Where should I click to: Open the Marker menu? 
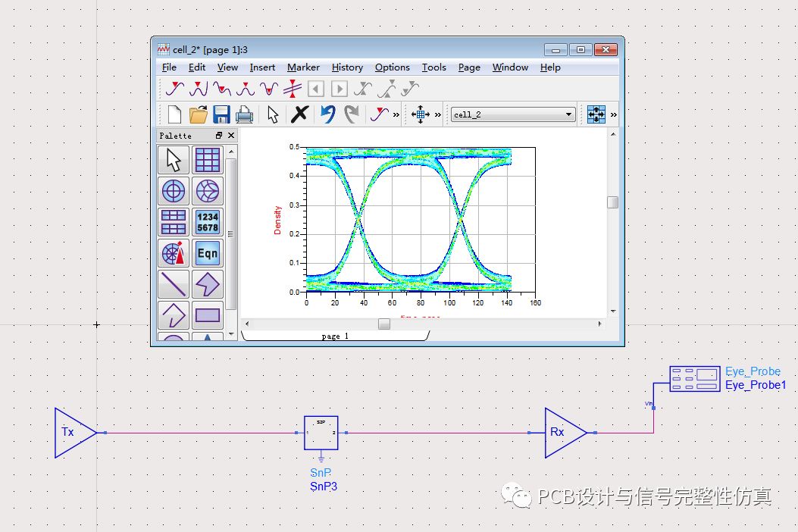point(303,67)
